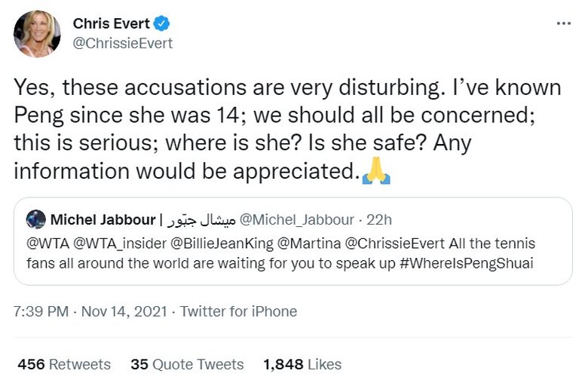Click the folded hands emoji in tweet
The width and height of the screenshot is (588, 386).
376,173
